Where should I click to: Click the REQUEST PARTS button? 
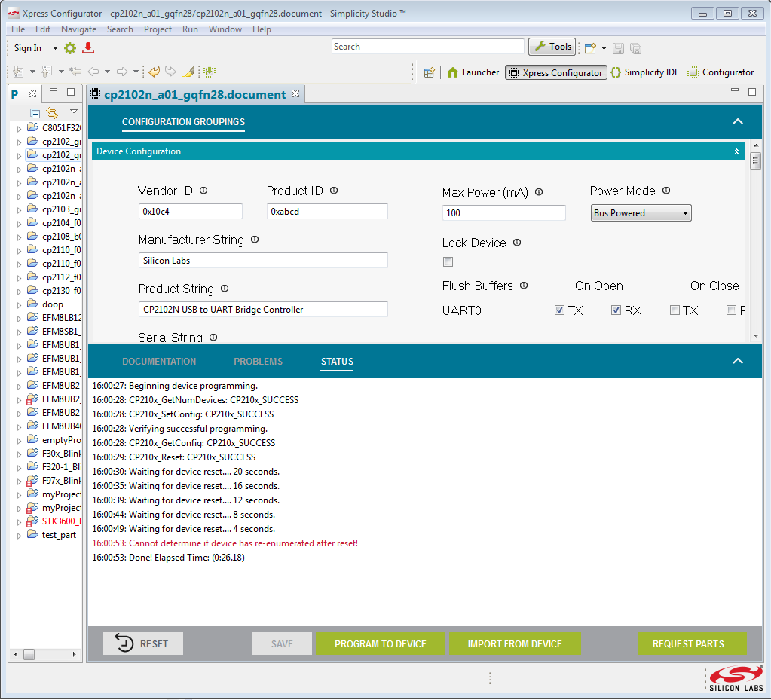pos(691,643)
